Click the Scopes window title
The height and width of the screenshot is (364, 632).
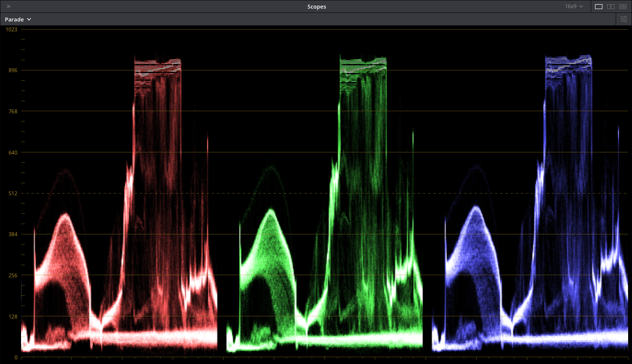pyautogui.click(x=316, y=6)
